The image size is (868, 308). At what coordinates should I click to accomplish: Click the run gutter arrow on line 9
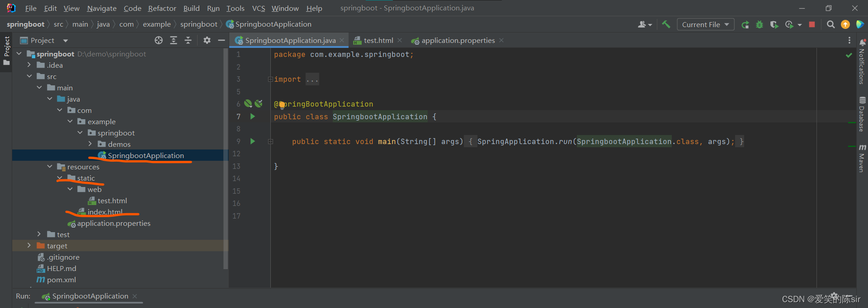pos(253,141)
